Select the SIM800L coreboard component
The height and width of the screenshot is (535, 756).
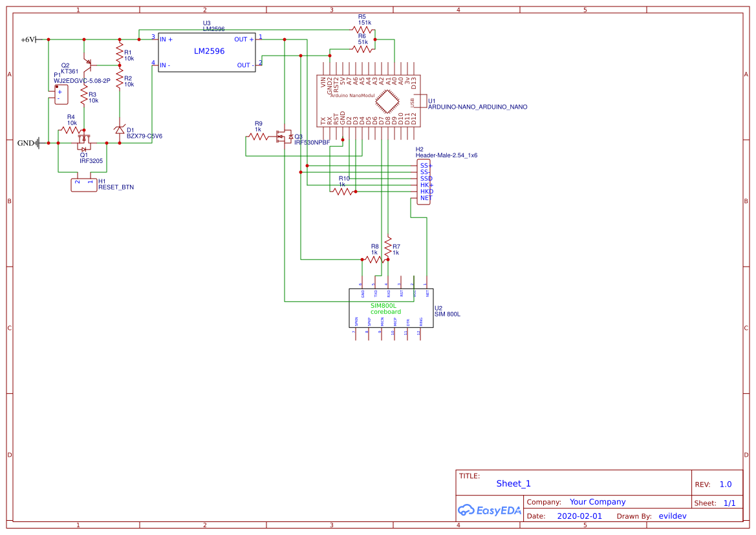391,308
